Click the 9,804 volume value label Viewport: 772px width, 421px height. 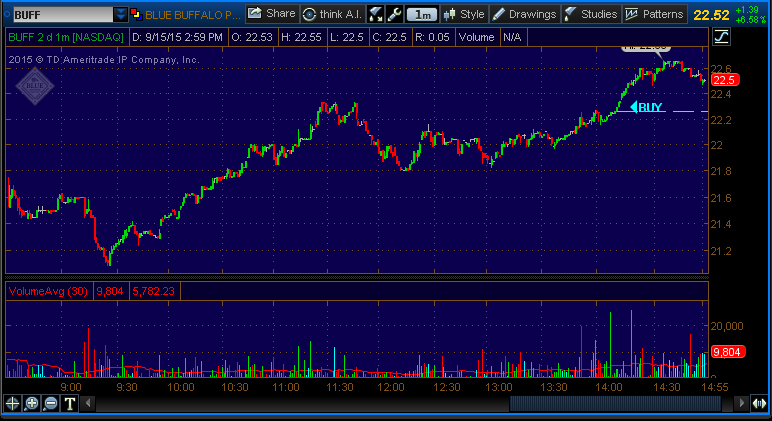coord(110,291)
